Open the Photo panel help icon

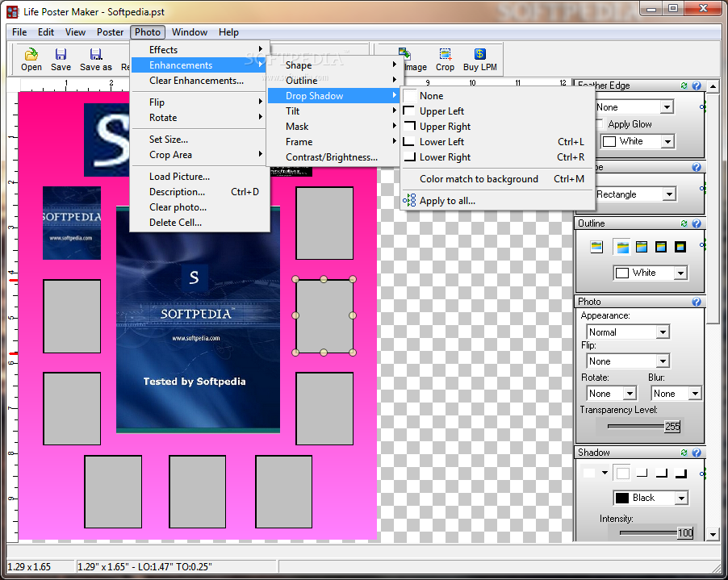pyautogui.click(x=697, y=302)
